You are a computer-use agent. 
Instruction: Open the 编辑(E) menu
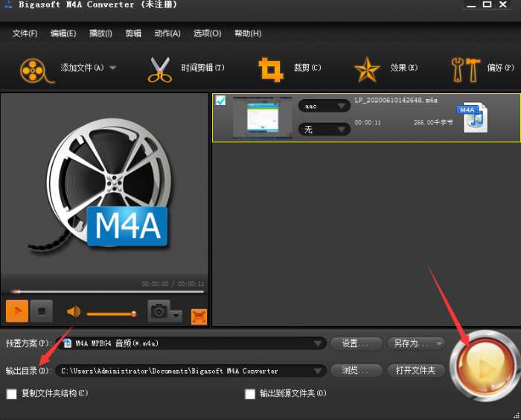[63, 34]
